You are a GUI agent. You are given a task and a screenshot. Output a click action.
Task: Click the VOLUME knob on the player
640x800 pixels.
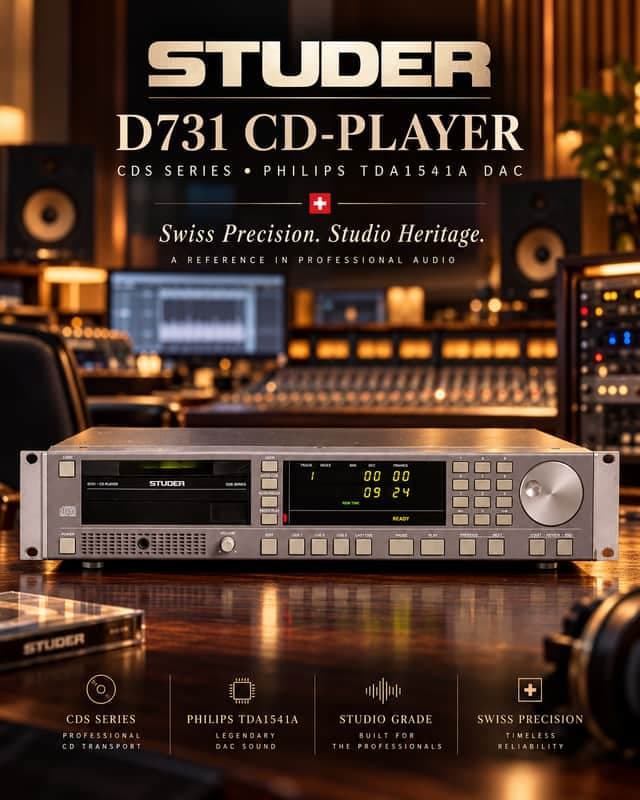(227, 545)
